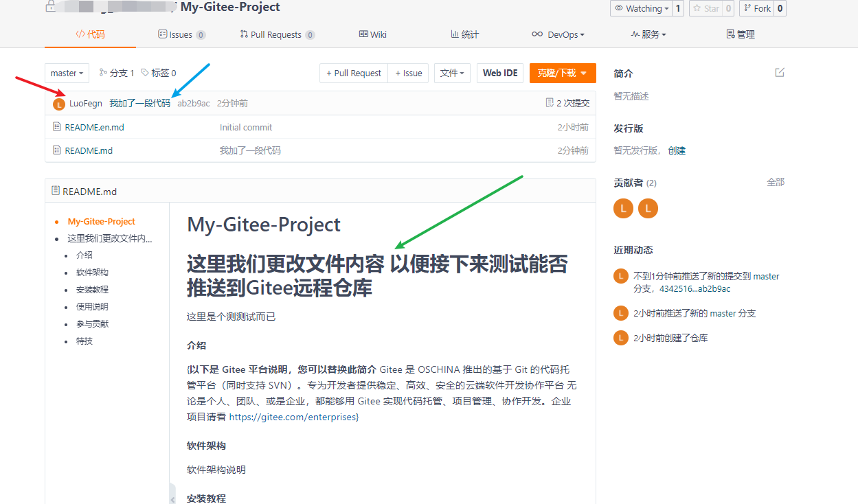The height and width of the screenshot is (504, 858).
Task: Jump to 介绍 in README outline
Action: [x=84, y=255]
